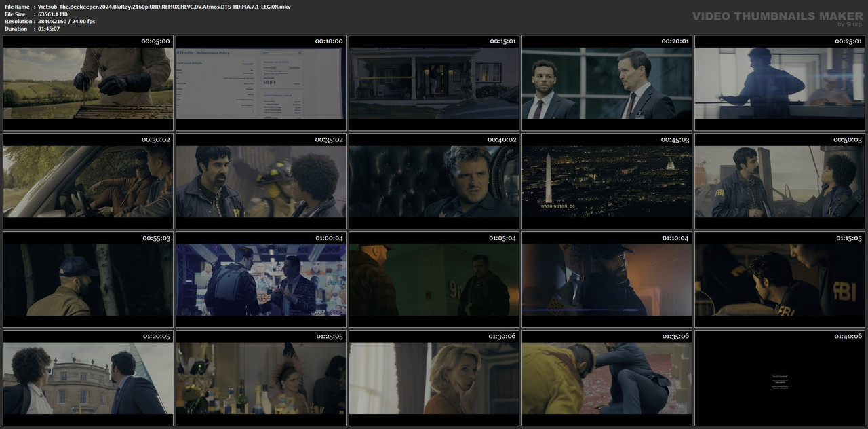Click the thumbnail at 01:10:04

coord(607,280)
